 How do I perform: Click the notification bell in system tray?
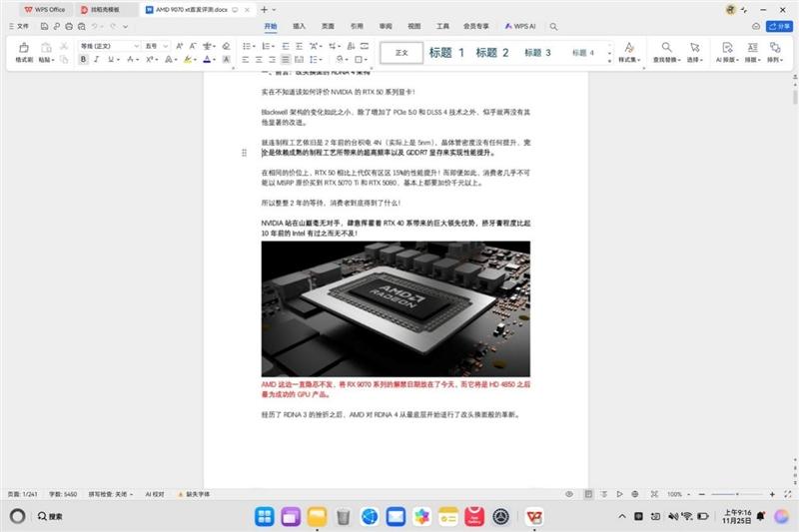pyautogui.click(x=761, y=516)
